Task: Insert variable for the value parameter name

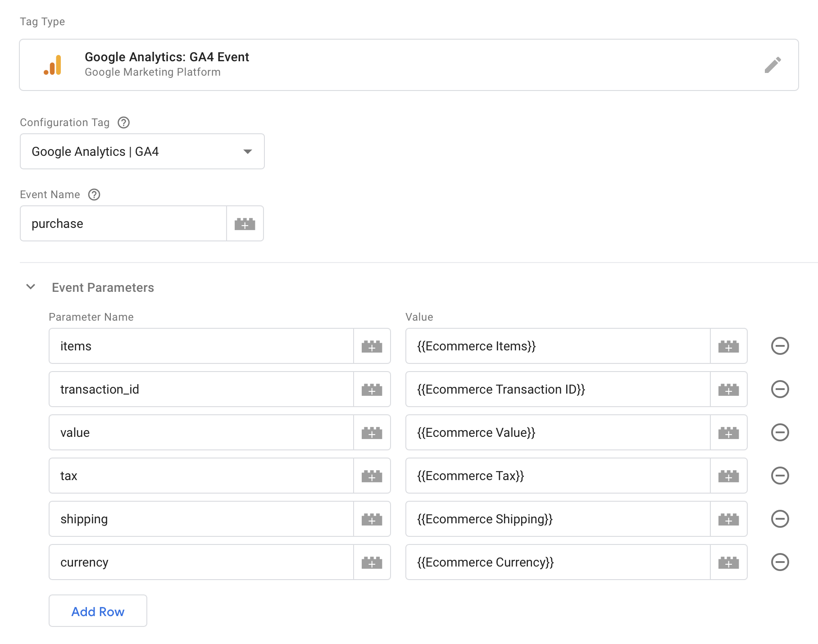Action: (372, 433)
